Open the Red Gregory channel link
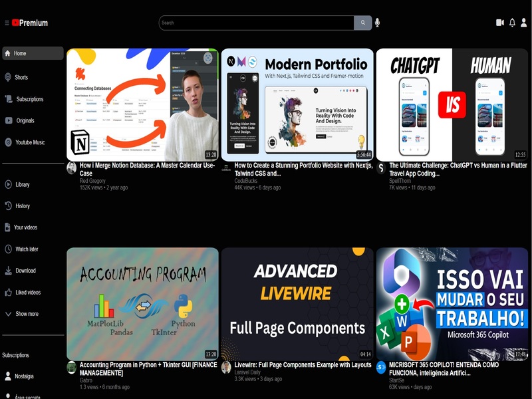 93,180
